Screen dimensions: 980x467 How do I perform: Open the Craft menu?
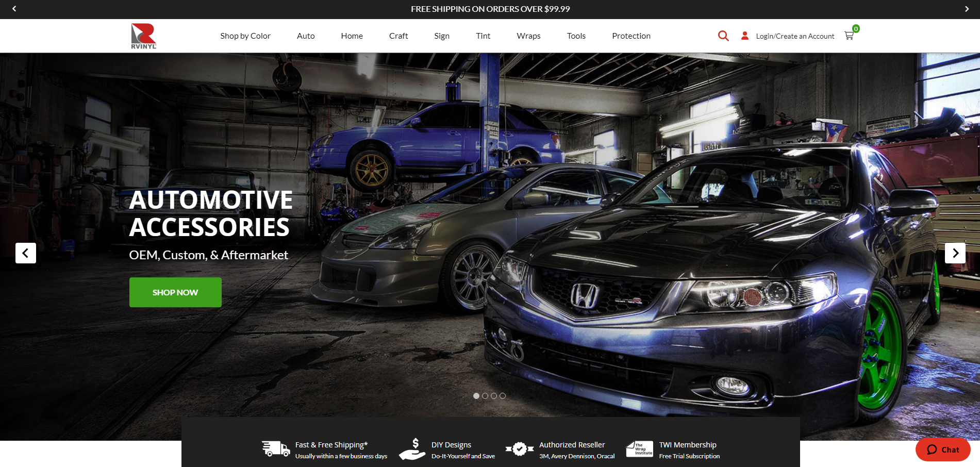coord(398,36)
